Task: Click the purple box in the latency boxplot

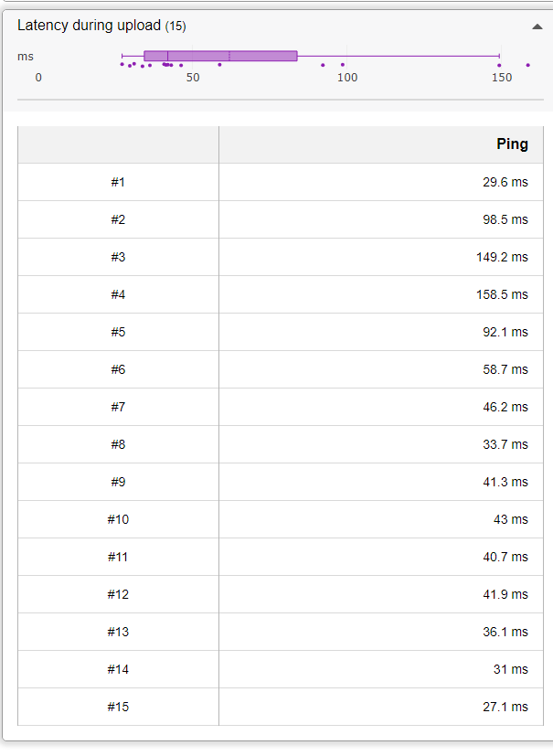Action: [x=220, y=56]
